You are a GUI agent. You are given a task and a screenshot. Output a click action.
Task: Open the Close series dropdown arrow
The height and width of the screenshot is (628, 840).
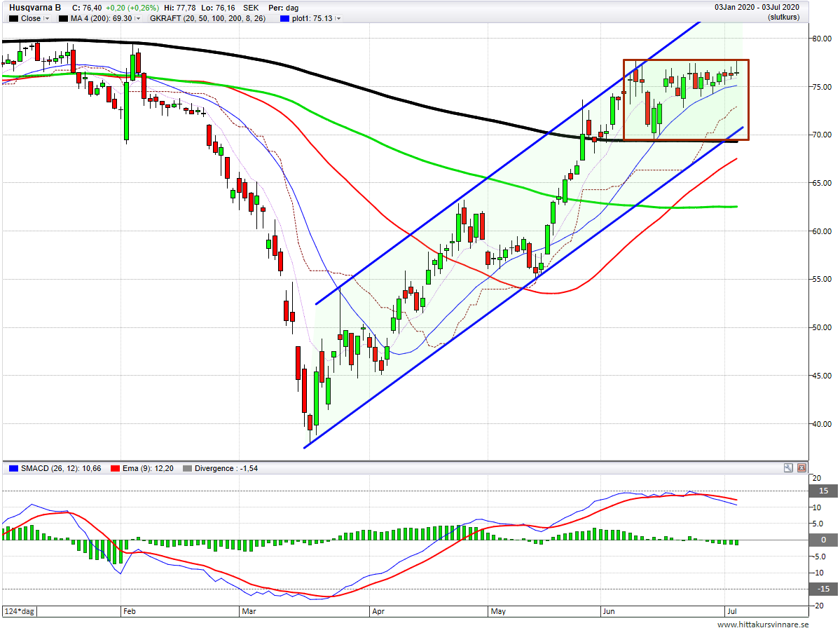click(x=47, y=18)
